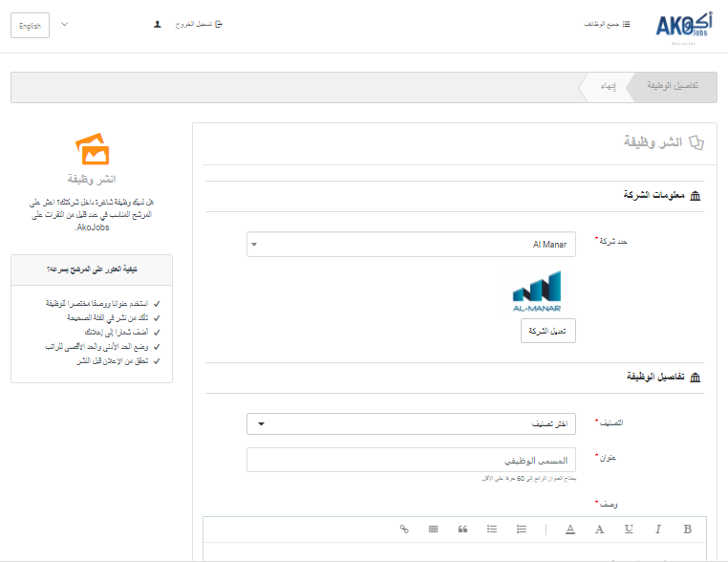Add a blockquote with the quote icon

462,529
